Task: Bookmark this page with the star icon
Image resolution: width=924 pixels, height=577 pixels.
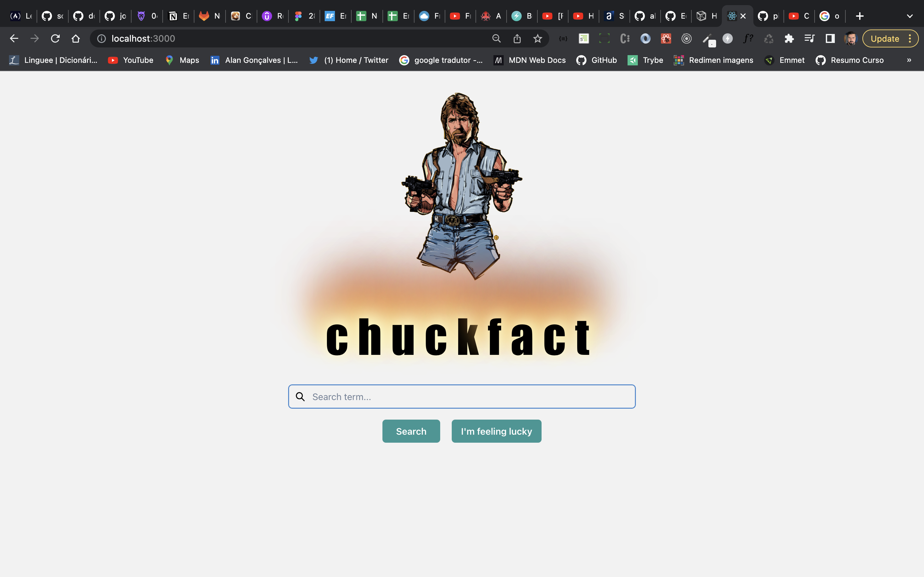Action: (x=538, y=38)
